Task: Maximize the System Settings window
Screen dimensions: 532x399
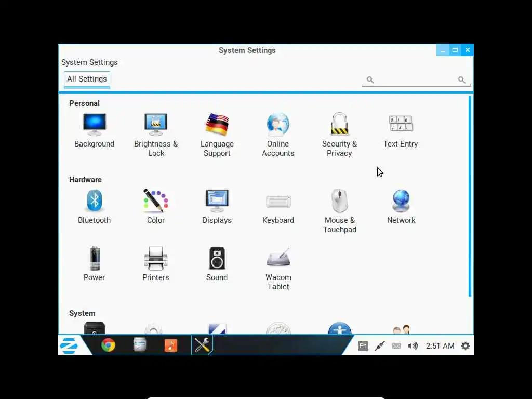Action: (x=455, y=50)
